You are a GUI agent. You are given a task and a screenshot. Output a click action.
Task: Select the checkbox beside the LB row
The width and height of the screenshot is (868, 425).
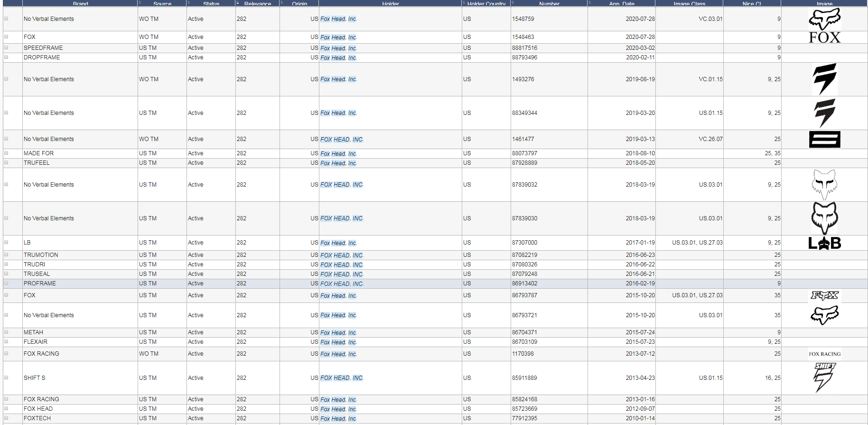[6, 242]
